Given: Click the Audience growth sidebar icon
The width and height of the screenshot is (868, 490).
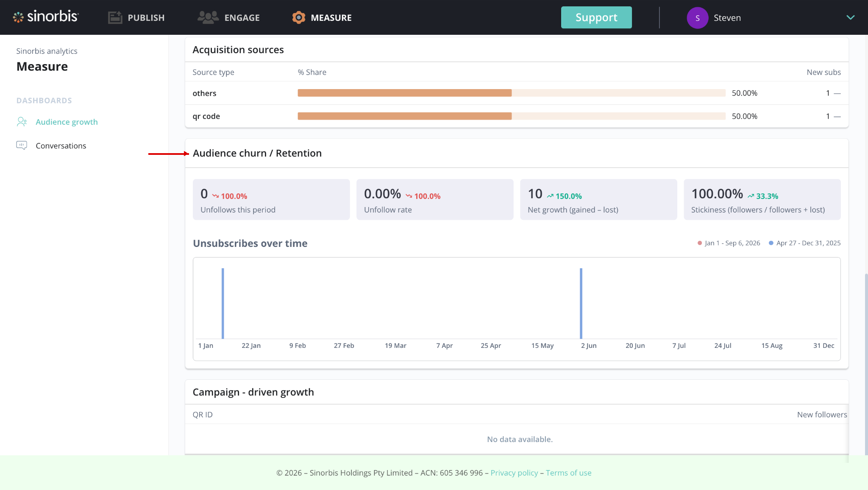Looking at the screenshot, I should [22, 122].
